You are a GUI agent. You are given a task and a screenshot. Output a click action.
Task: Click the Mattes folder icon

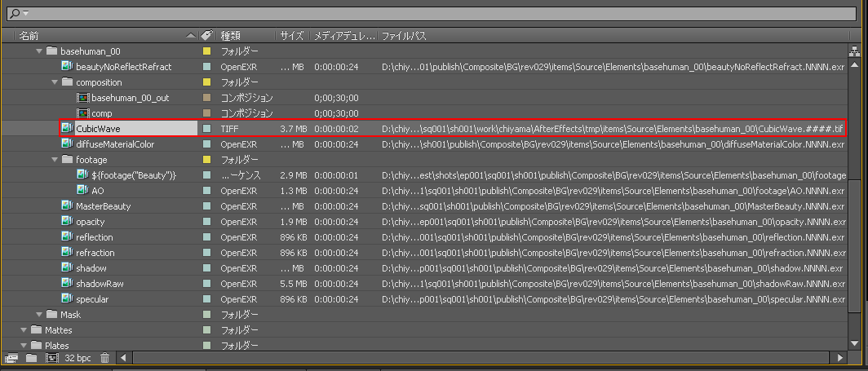click(36, 329)
